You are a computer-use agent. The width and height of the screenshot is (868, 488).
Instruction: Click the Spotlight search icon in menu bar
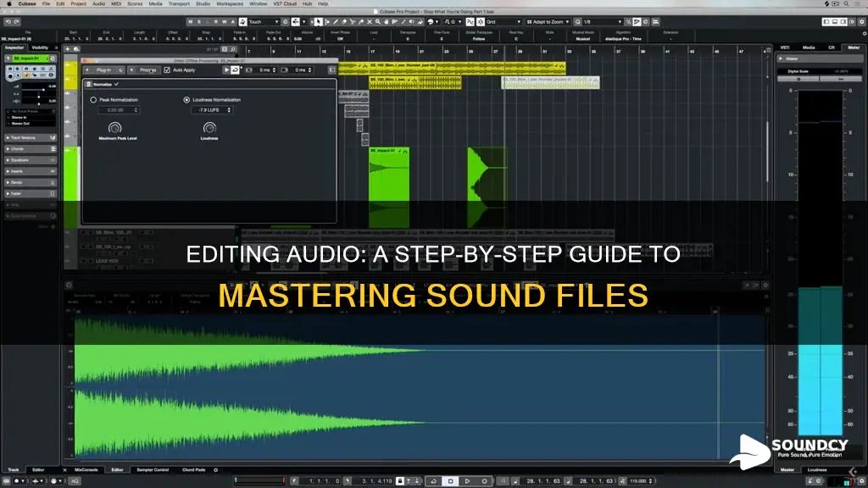[x=846, y=3]
